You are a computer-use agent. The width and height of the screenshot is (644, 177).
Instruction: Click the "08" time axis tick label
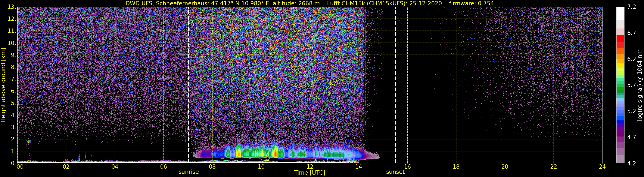click(212, 167)
